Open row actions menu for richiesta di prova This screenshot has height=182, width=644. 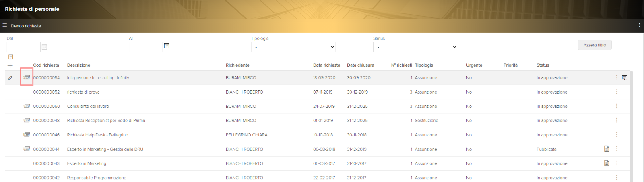pyautogui.click(x=617, y=92)
